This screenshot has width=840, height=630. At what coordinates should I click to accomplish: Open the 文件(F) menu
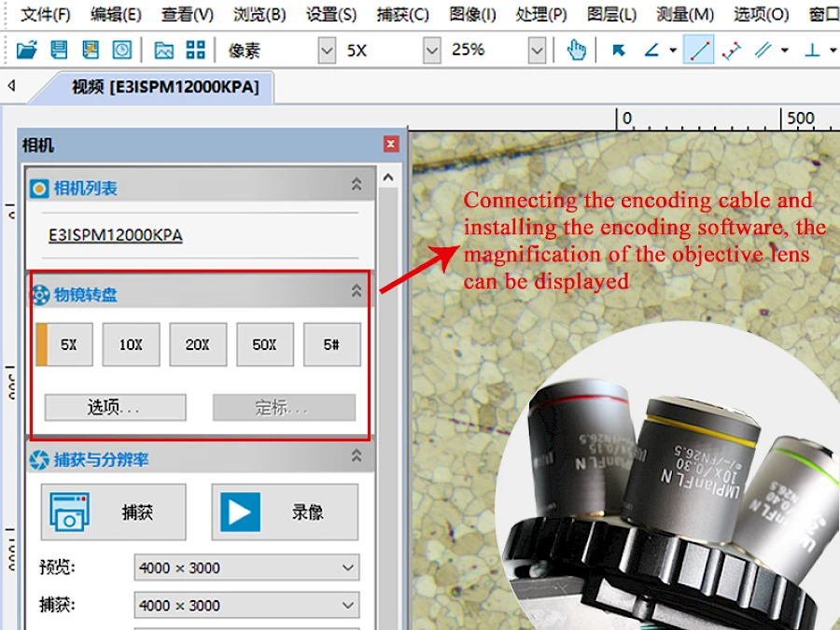click(46, 14)
